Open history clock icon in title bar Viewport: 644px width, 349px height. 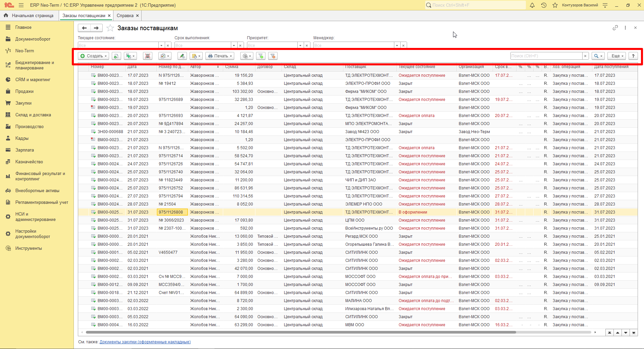[x=544, y=5]
